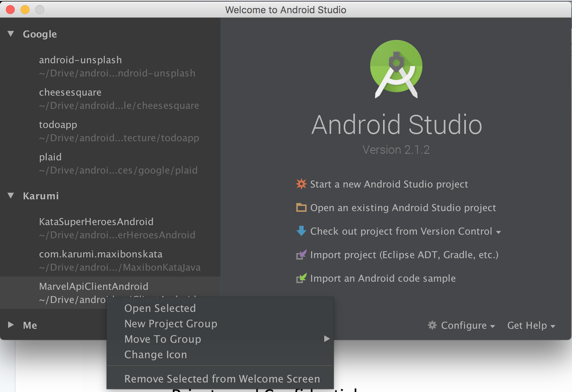This screenshot has width=572, height=392.
Task: Click the Google group label
Action: click(x=40, y=34)
